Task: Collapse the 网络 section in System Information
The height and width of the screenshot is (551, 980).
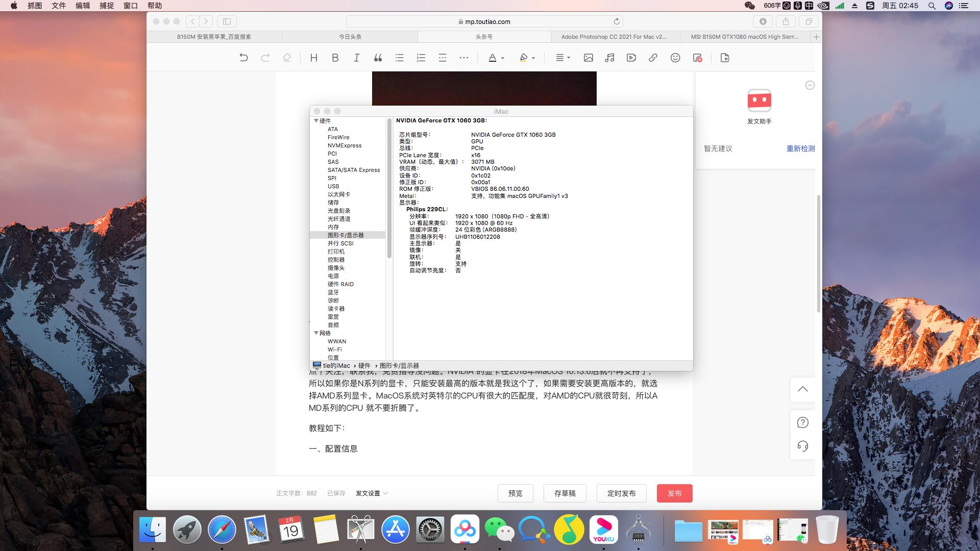Action: [316, 333]
